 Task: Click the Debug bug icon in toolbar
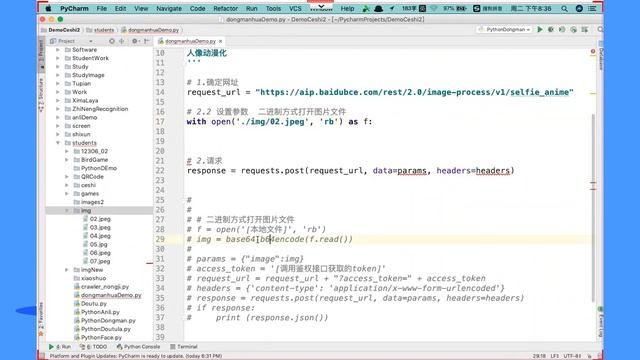point(551,29)
